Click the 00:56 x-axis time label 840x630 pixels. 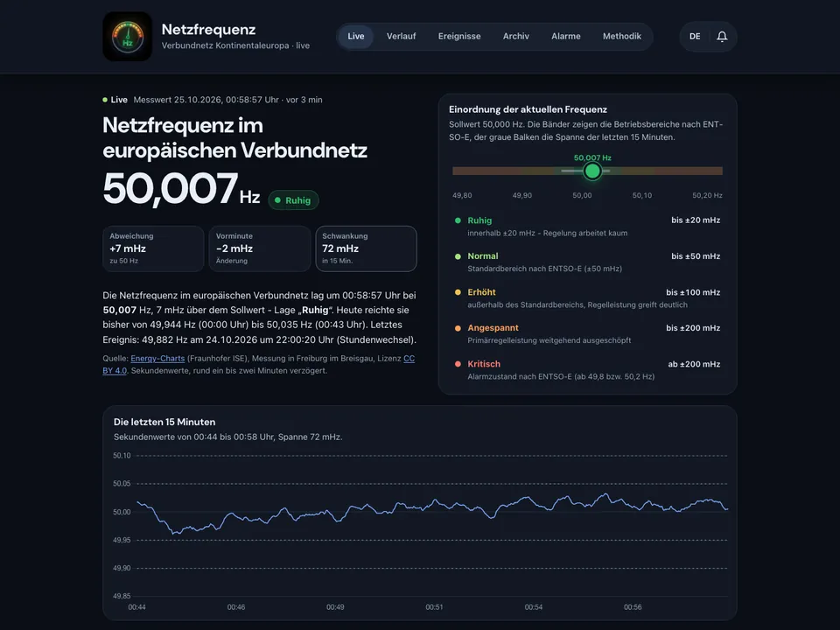632,607
